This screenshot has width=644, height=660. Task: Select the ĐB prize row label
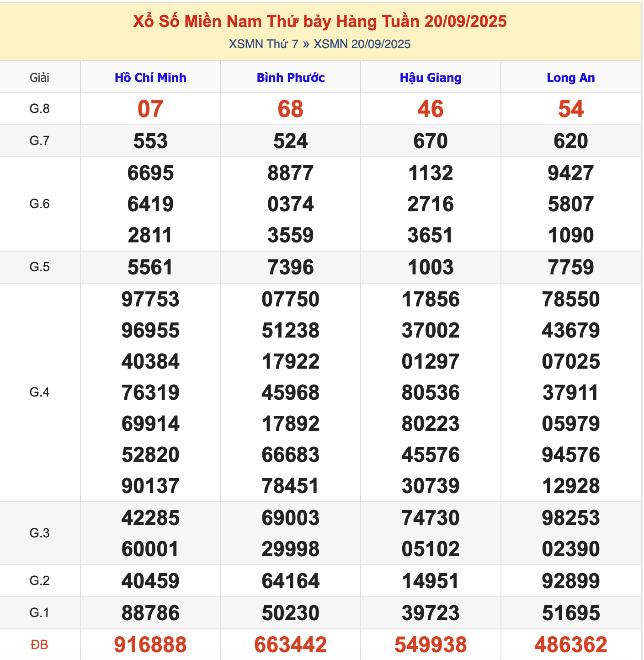pyautogui.click(x=40, y=645)
